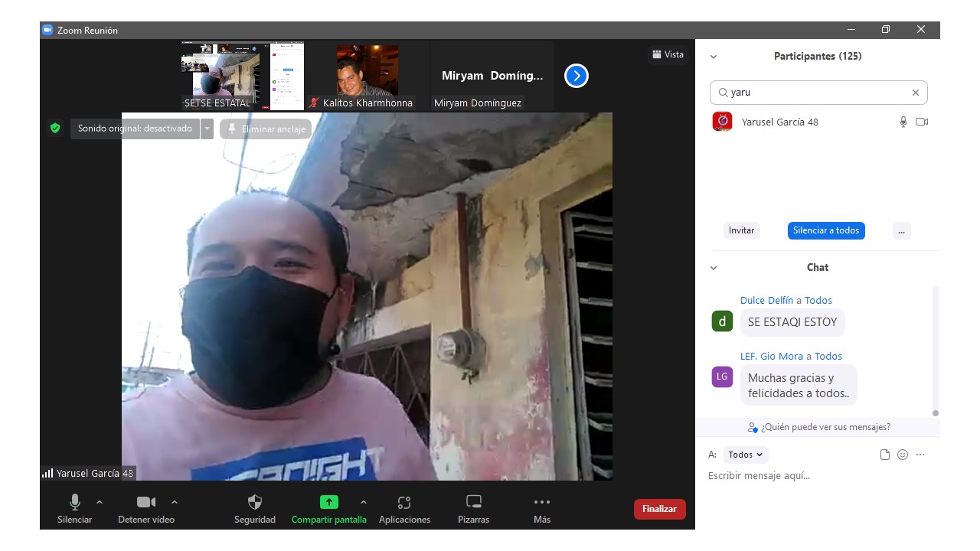Image resolution: width=980 pixels, height=551 pixels.
Task: Click the search magnifier icon
Action: (x=723, y=93)
